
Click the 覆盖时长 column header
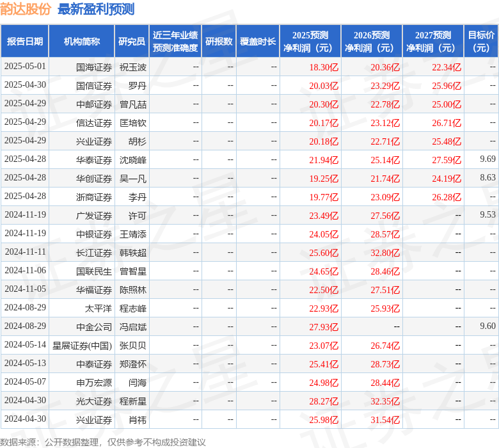[x=258, y=42]
